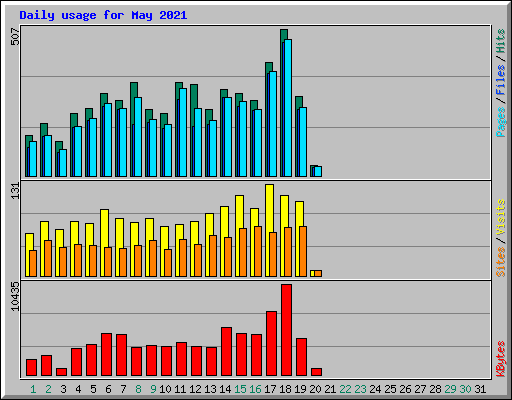Image resolution: width=512 pixels, height=400 pixels.
Task: Click the tallest yellow visits bar for day 17
Action: click(x=270, y=208)
